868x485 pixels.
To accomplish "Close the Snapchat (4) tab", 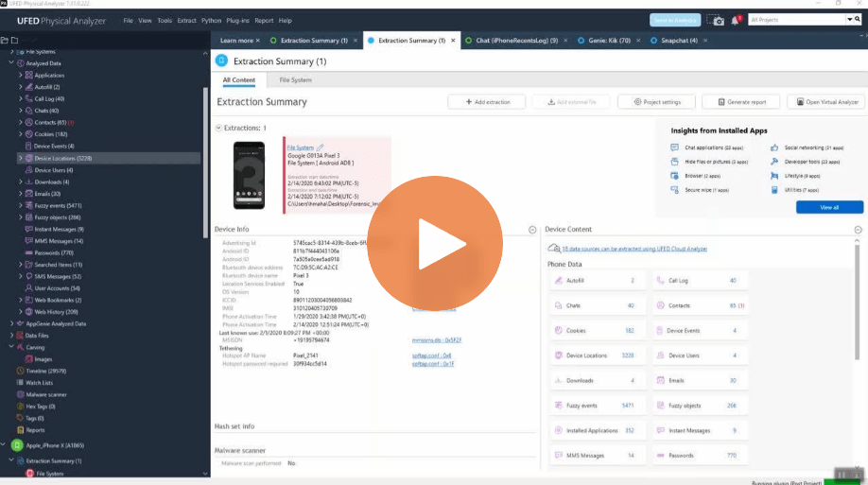I will pyautogui.click(x=705, y=41).
